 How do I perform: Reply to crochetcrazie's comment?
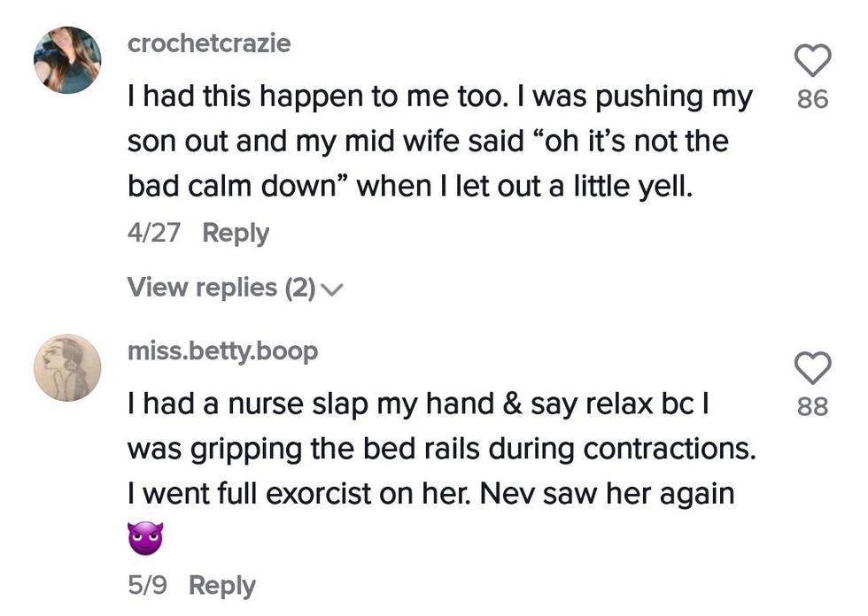[x=236, y=233]
